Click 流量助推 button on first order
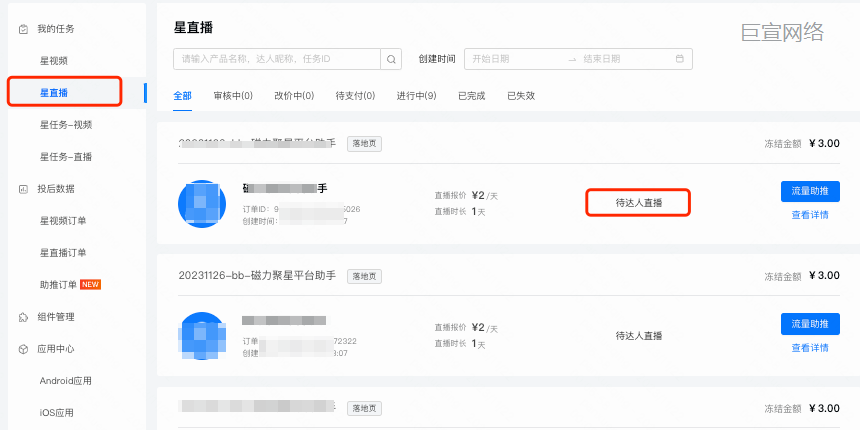The width and height of the screenshot is (860, 430). [810, 191]
